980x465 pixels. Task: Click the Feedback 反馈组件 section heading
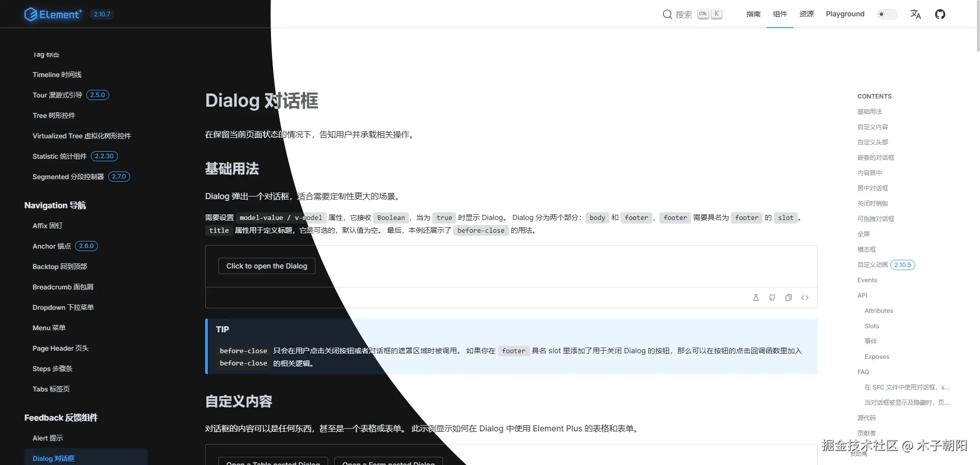[x=61, y=418]
